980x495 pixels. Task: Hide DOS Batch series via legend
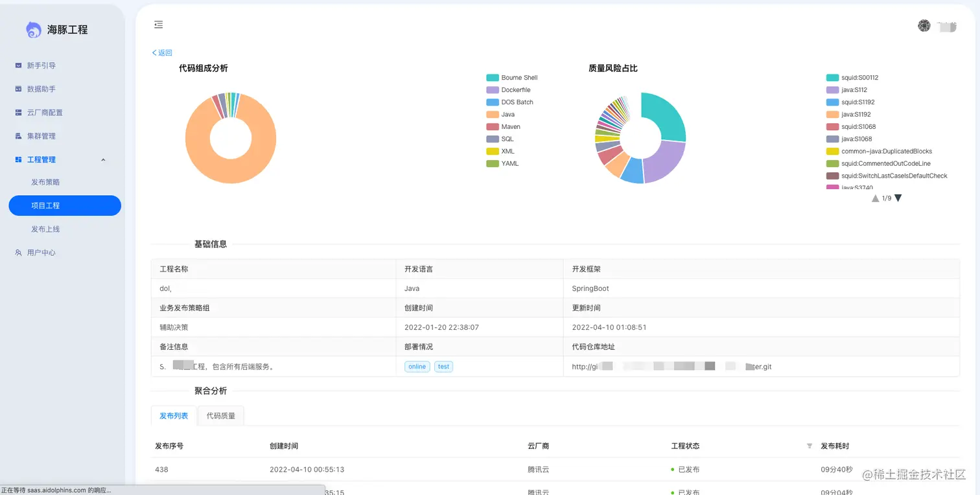tap(510, 102)
